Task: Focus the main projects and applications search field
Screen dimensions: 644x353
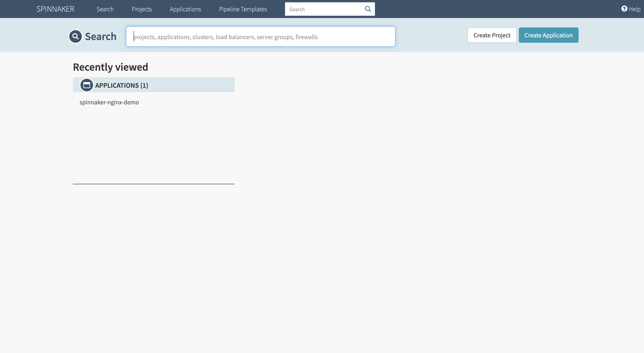Action: 260,37
